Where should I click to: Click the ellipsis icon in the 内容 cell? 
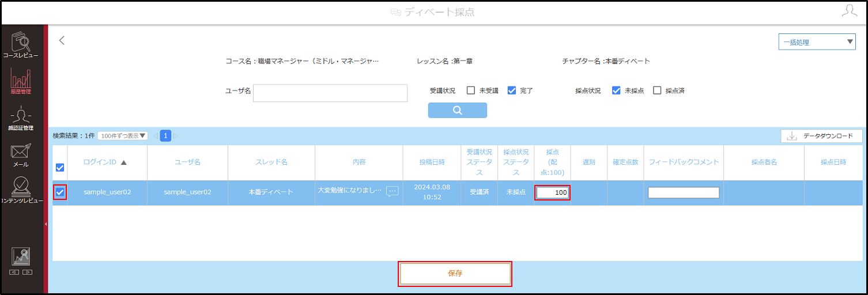[392, 191]
